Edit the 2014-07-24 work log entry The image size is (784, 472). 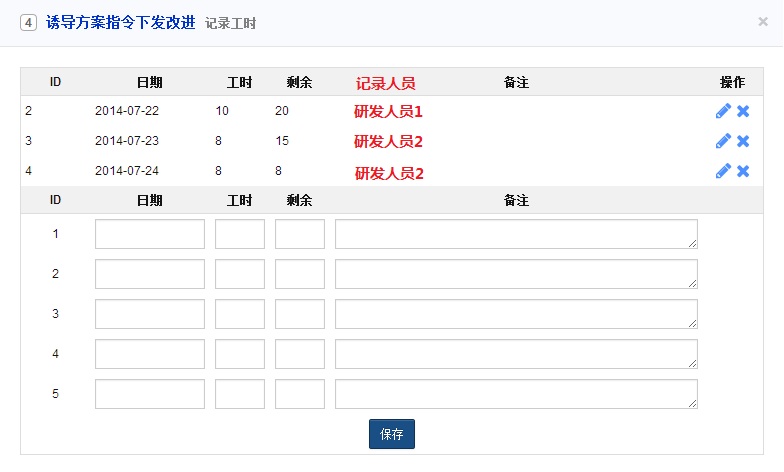pos(723,171)
